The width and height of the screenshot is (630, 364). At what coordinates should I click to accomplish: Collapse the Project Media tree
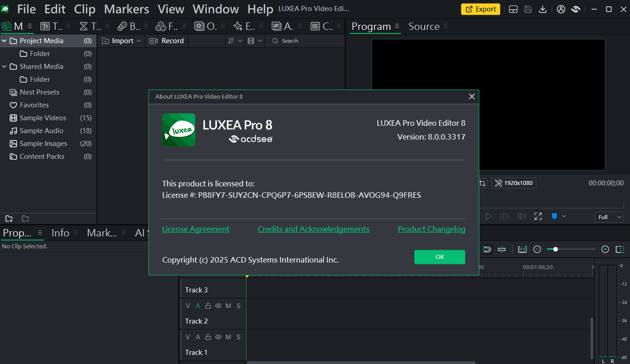tap(5, 41)
